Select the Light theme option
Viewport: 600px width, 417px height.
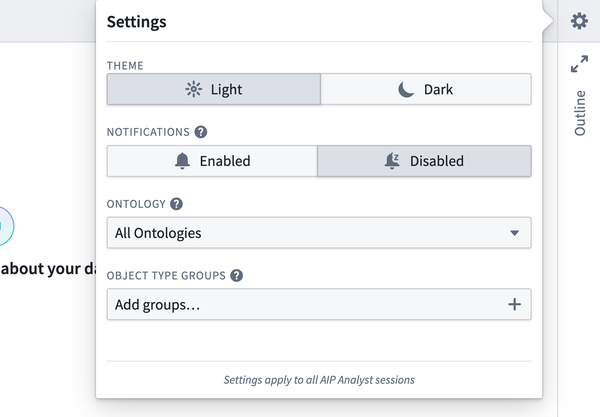214,89
